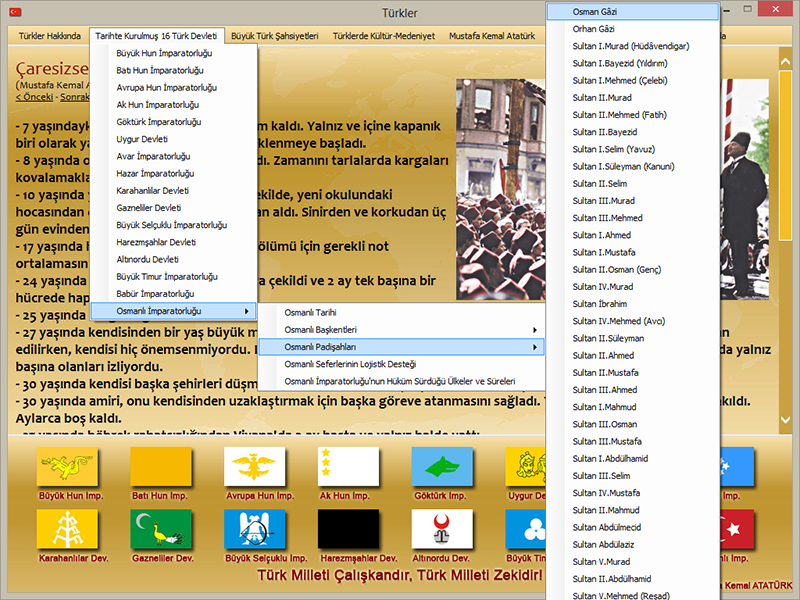The image size is (800, 600).
Task: Click the Gazneliler Dev. green flag
Action: coord(160,529)
